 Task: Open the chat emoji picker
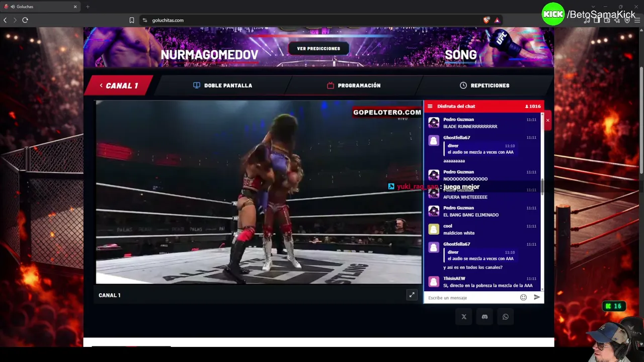click(523, 298)
